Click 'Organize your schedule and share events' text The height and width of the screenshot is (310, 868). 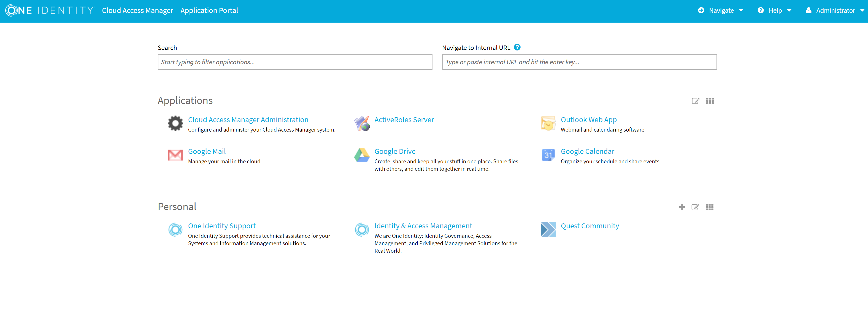tap(610, 161)
